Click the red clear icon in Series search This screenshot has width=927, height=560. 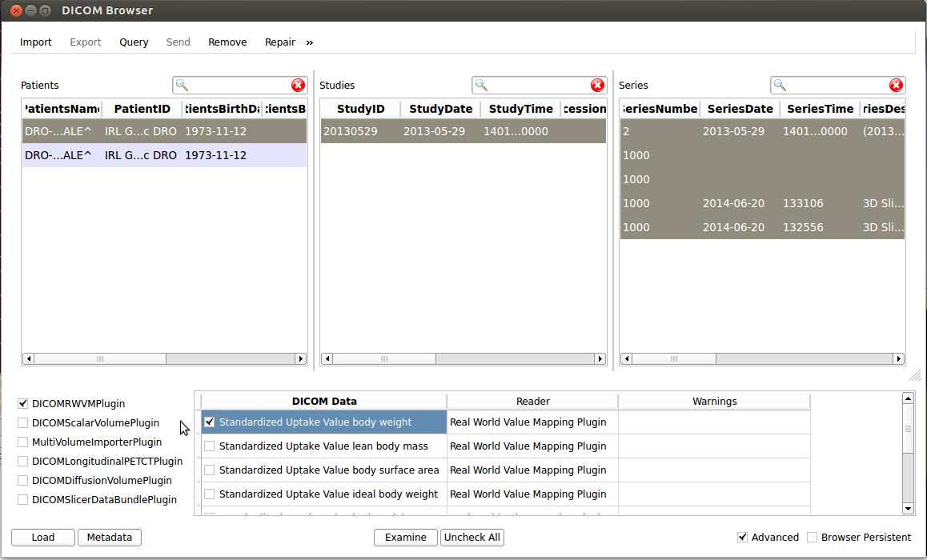[x=896, y=86]
